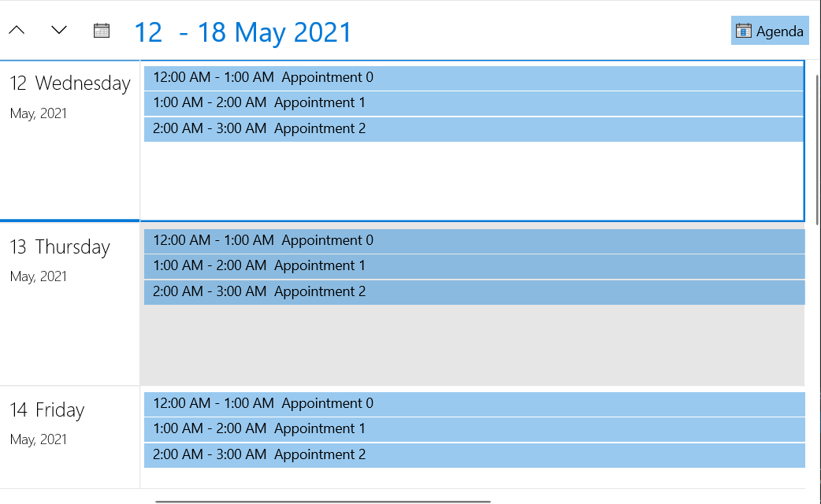The height and width of the screenshot is (504, 821).
Task: Click the 14 Friday day header
Action: pyautogui.click(x=47, y=410)
